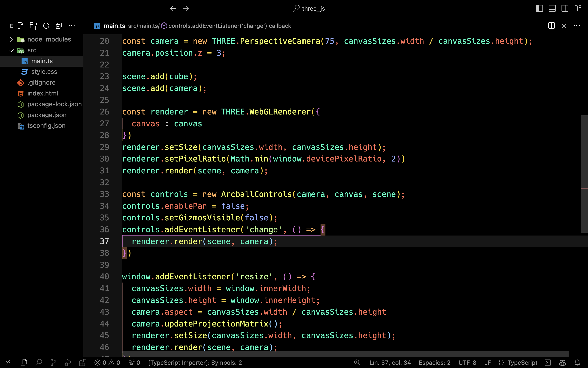The height and width of the screenshot is (368, 588).
Task: Customize layout from title bar
Action: pyautogui.click(x=578, y=9)
